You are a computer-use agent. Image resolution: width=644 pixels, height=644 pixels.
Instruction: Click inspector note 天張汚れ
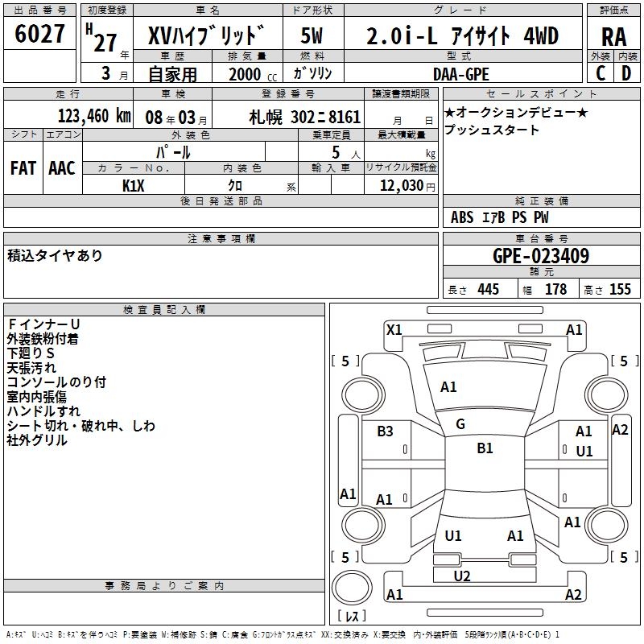point(31,368)
